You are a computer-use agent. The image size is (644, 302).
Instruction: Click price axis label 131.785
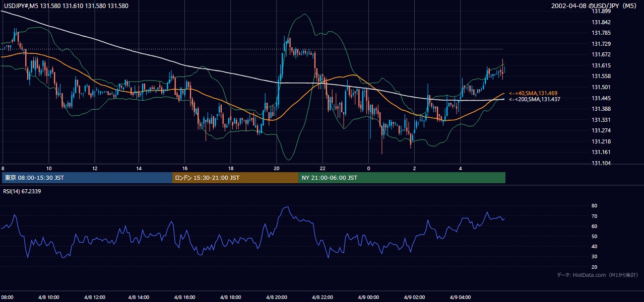point(602,33)
